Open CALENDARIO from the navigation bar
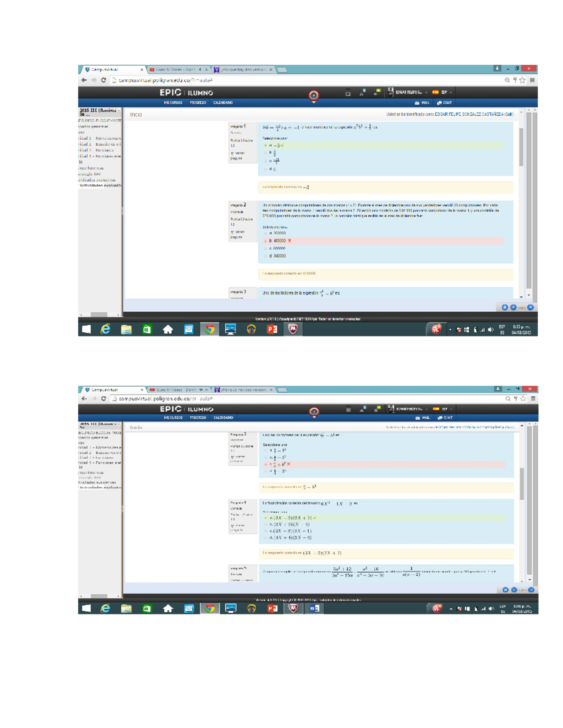The image size is (563, 728). point(222,102)
